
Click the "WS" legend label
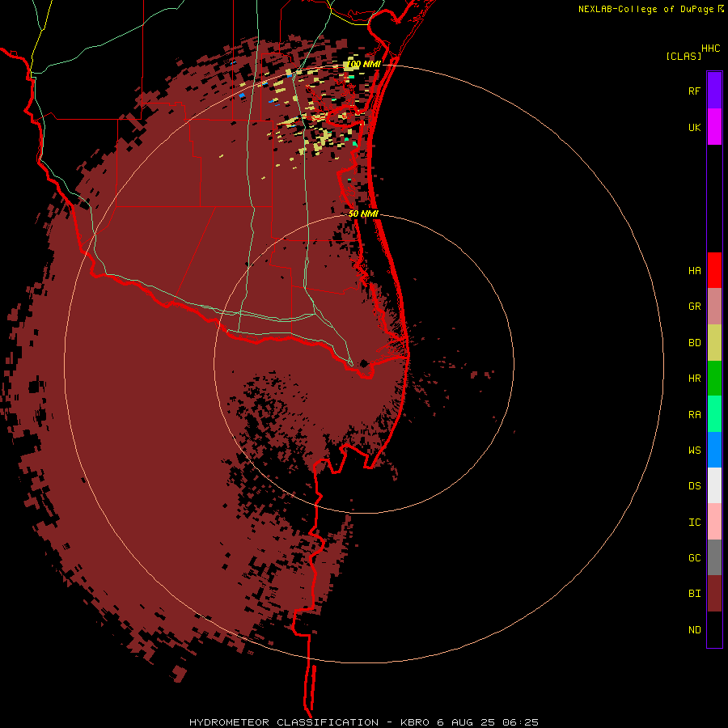[695, 450]
